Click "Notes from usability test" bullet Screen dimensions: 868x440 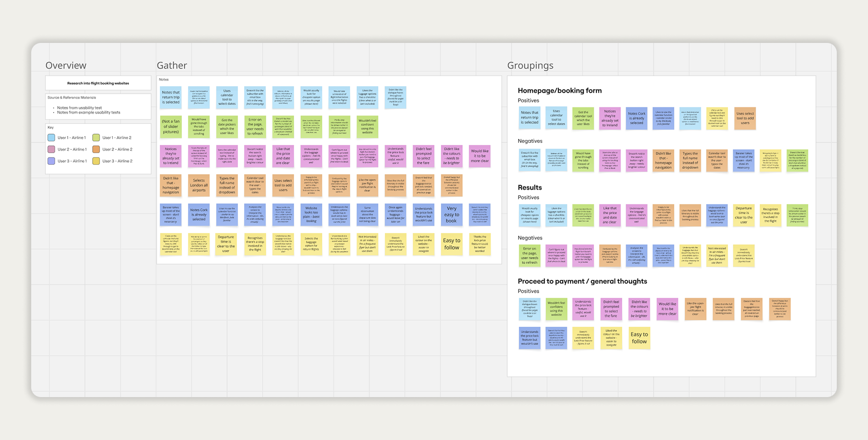pos(79,108)
